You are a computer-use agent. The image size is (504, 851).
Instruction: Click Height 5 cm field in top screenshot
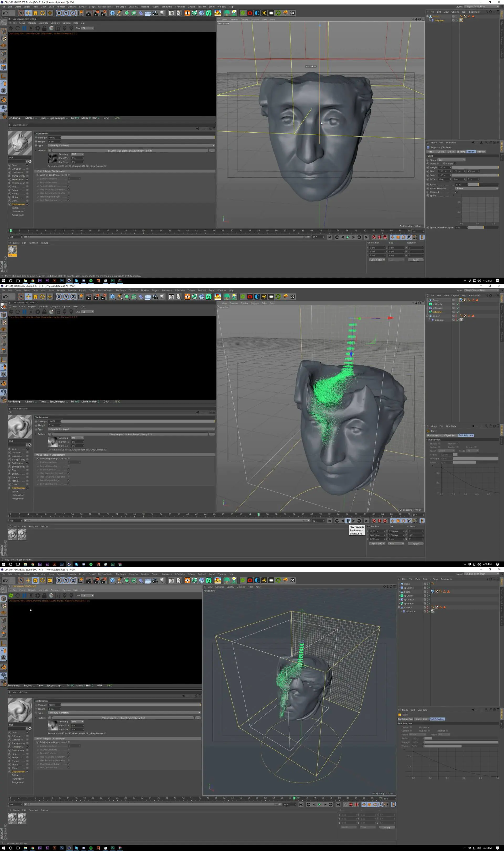point(54,142)
